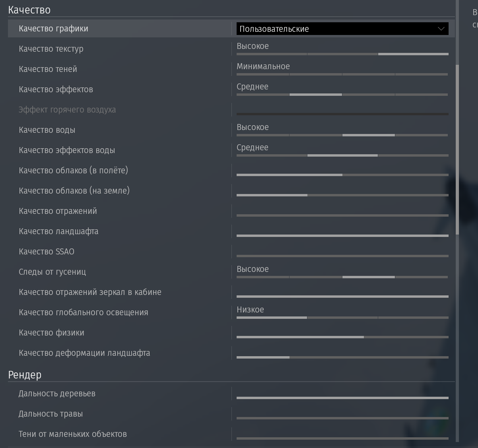Change Качество отражений зеркал в кабине slider
Image resolution: width=478 pixels, height=448 pixels.
[342, 297]
